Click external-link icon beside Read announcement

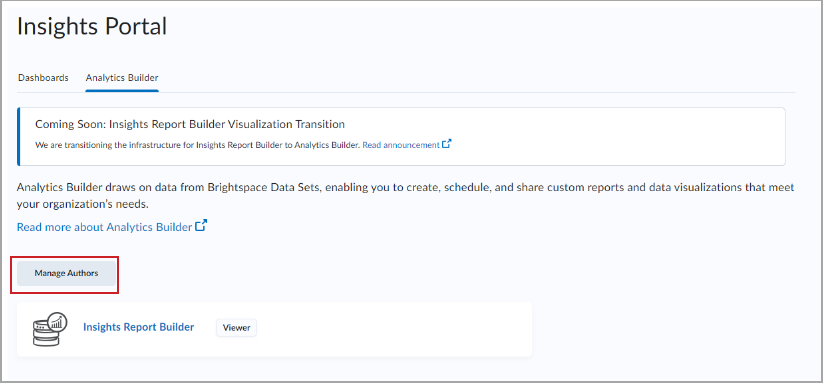[447, 144]
